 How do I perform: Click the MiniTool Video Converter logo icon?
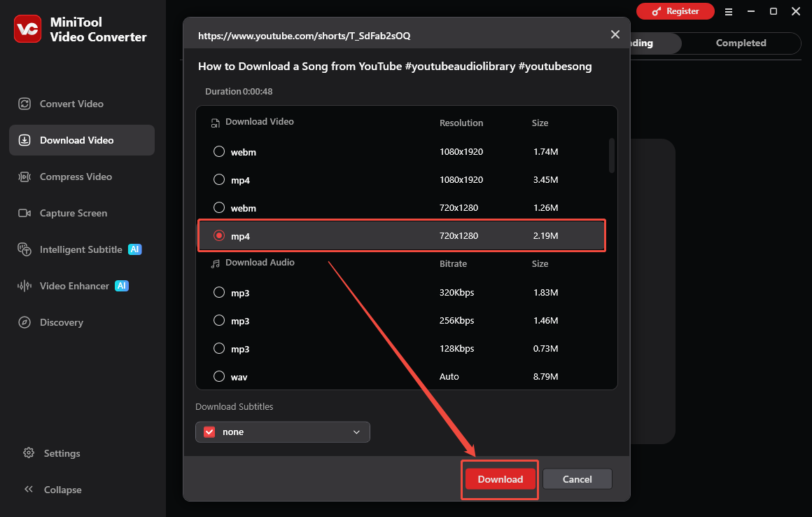[x=27, y=29]
